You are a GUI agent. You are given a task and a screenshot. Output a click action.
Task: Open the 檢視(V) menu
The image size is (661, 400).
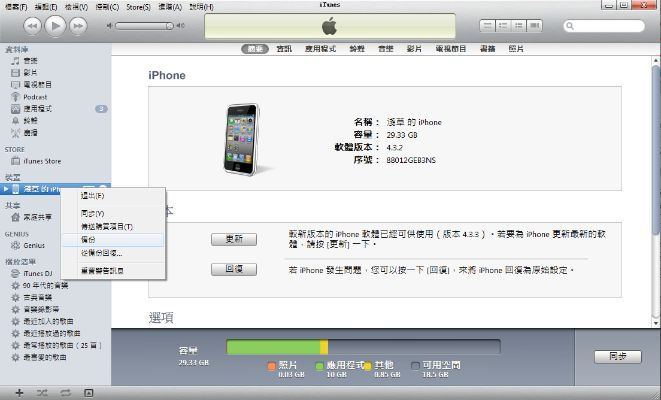click(x=77, y=7)
